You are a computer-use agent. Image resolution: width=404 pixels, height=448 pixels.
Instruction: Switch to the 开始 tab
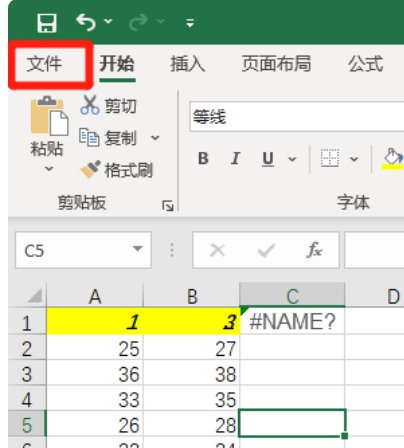tap(117, 64)
